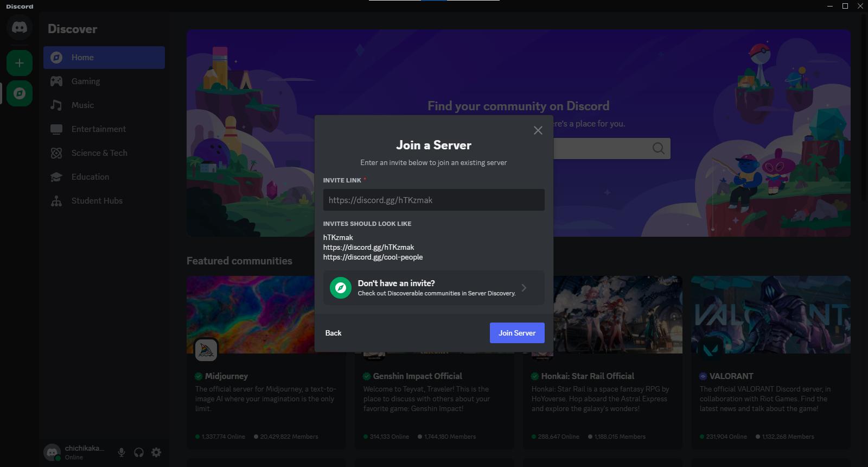Click the Midjourney verified badge
This screenshot has width=868, height=467.
click(199, 376)
